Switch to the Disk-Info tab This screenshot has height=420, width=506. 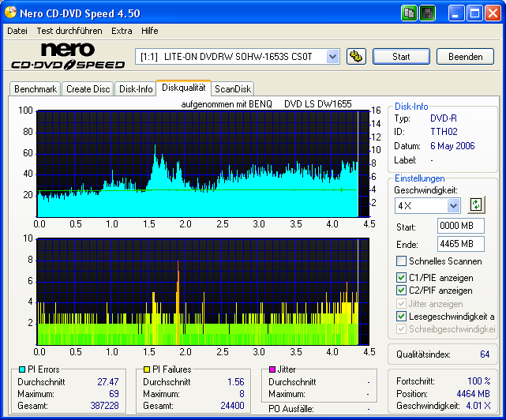coord(136,89)
